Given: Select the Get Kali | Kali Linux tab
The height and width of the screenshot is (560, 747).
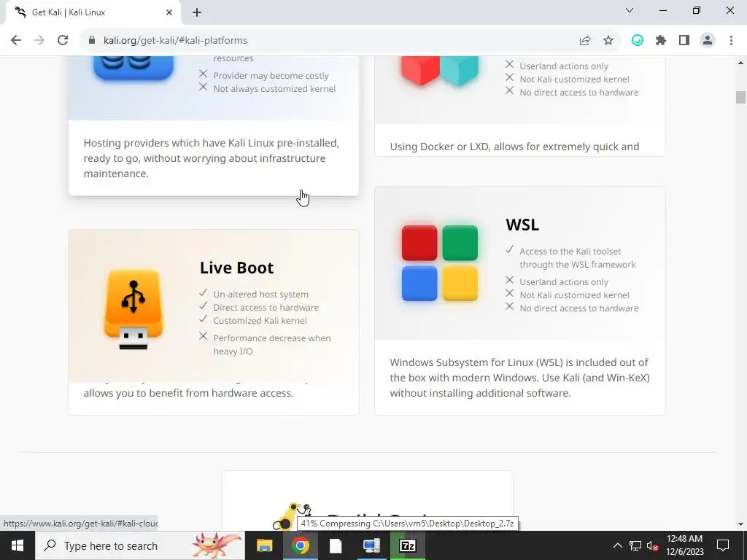Looking at the screenshot, I should (x=93, y=12).
